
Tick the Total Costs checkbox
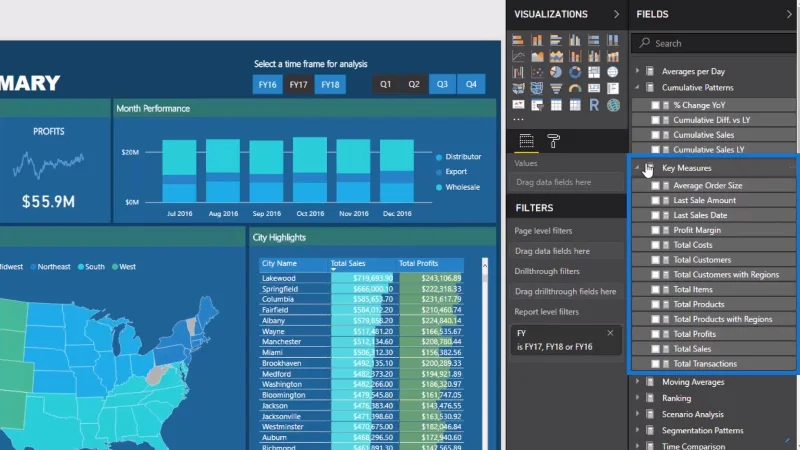tap(656, 245)
